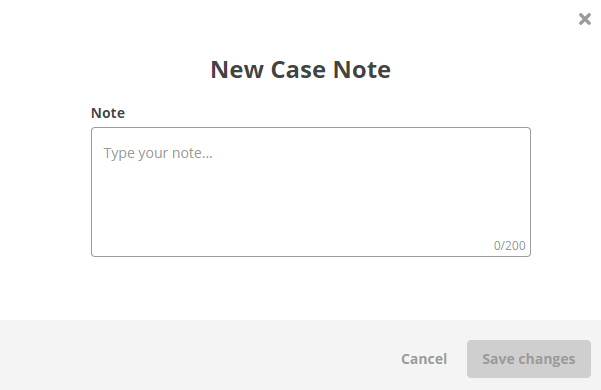Click the X icon at top right
601x390 pixels.
click(585, 19)
